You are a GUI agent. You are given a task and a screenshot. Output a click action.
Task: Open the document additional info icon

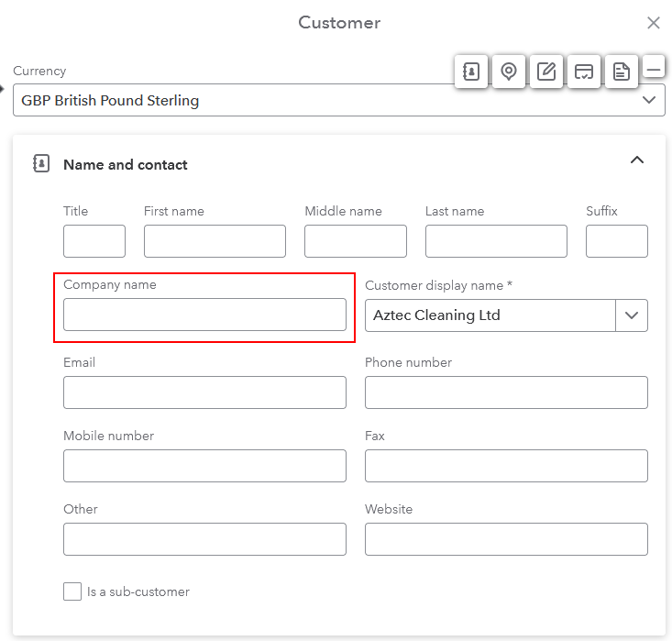pos(622,72)
